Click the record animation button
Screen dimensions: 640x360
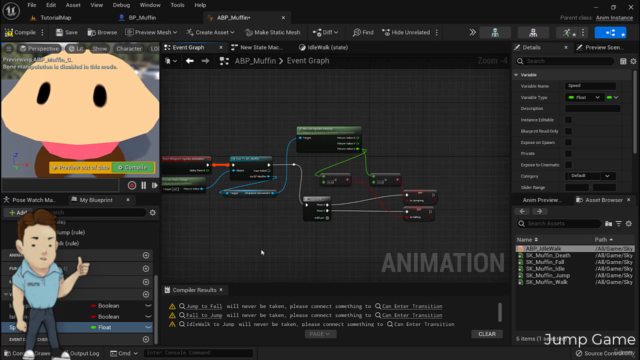point(132,185)
